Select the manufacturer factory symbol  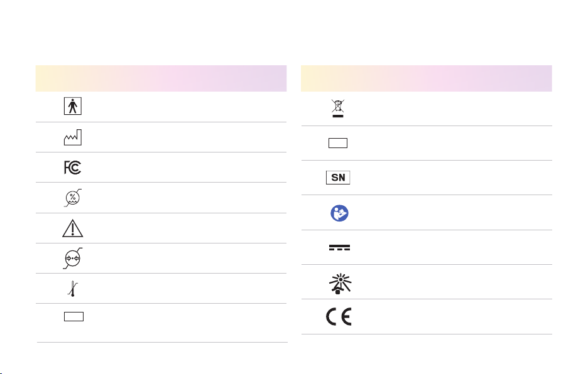(73, 137)
